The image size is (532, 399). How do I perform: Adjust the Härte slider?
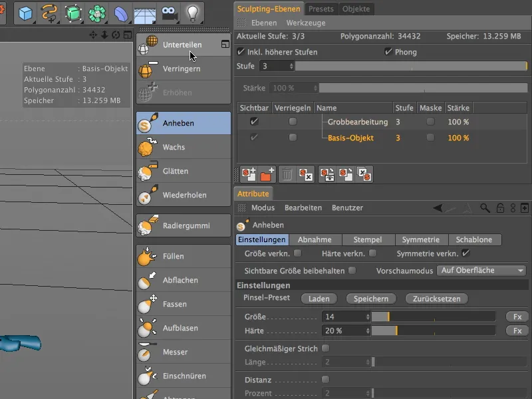[x=434, y=331]
